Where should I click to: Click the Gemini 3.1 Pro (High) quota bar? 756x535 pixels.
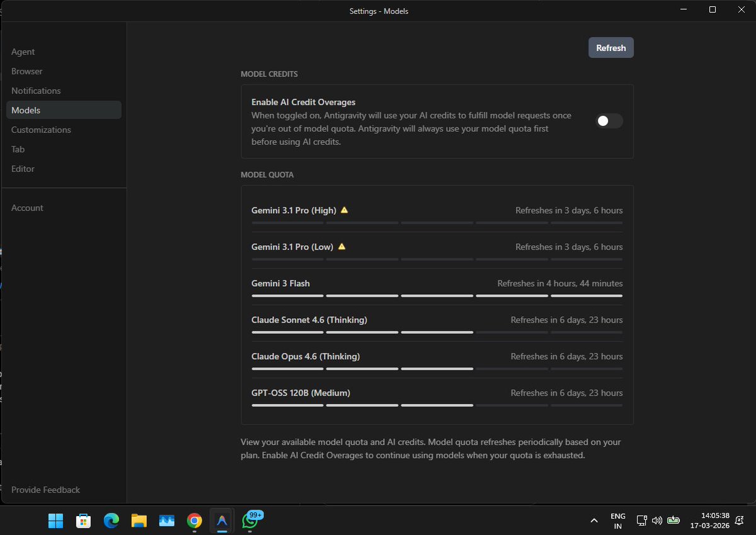coord(437,222)
